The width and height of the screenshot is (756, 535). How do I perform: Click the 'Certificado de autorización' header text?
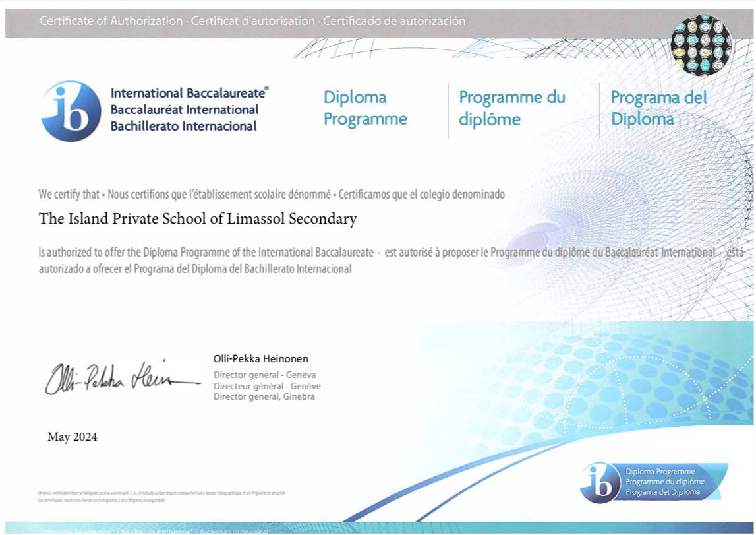point(394,21)
